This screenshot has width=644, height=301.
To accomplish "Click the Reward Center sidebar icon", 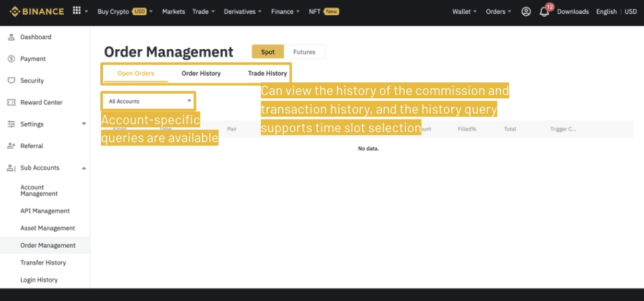I will coord(11,102).
